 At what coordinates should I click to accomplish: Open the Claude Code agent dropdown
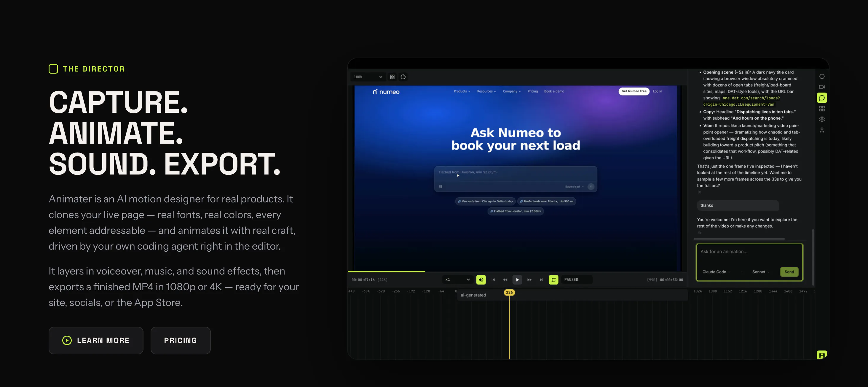716,272
